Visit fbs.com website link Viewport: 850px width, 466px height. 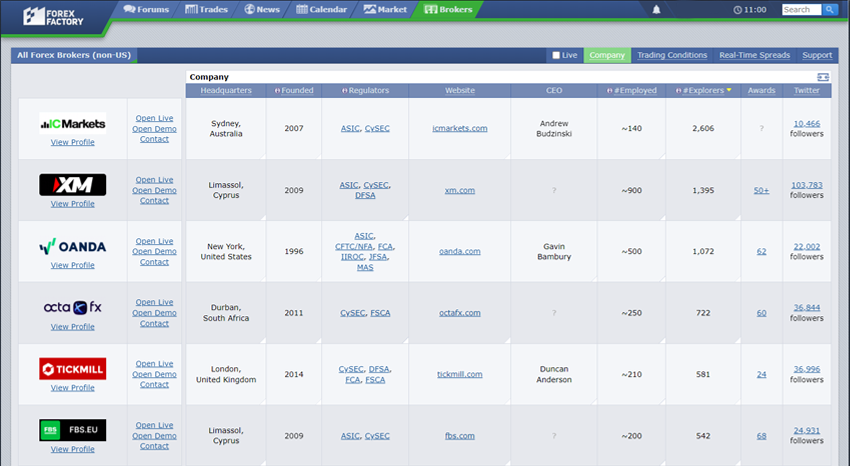point(460,436)
